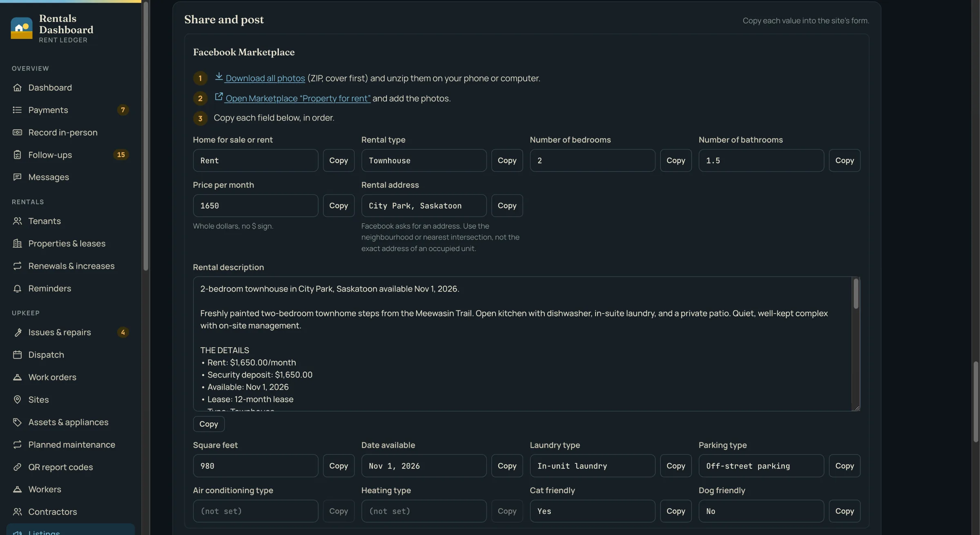This screenshot has width=980, height=535.
Task: Open Download all photos link
Action: pos(265,78)
